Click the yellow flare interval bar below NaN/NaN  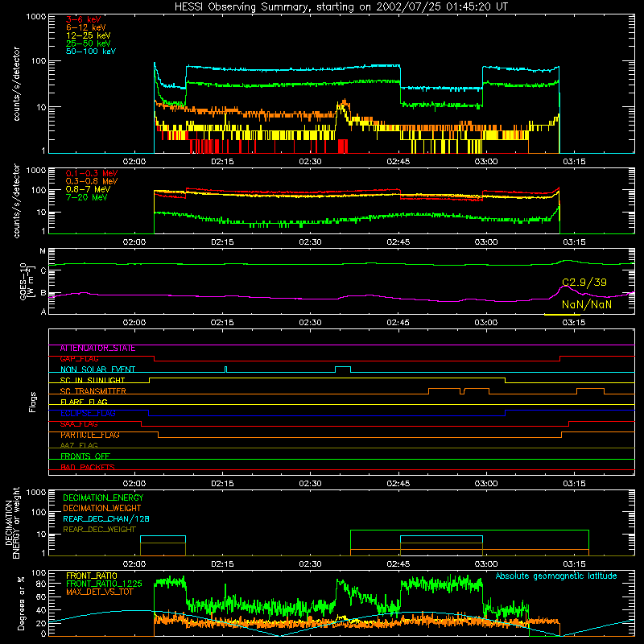tap(562, 315)
